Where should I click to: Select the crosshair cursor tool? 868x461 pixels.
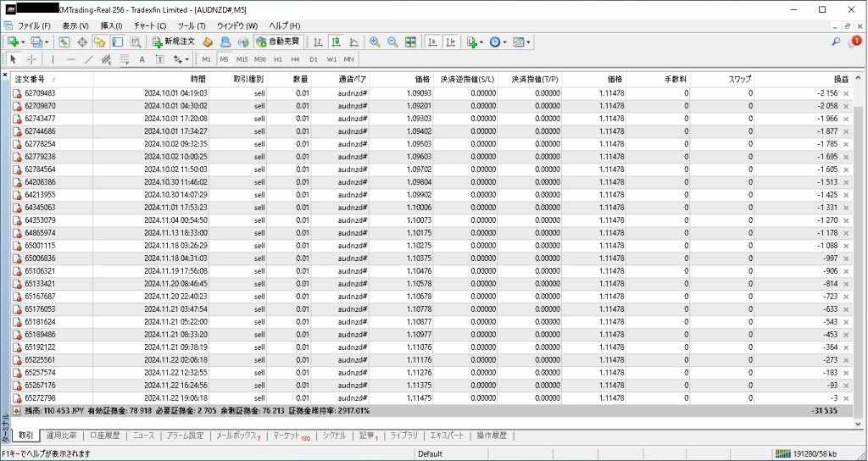pyautogui.click(x=31, y=59)
